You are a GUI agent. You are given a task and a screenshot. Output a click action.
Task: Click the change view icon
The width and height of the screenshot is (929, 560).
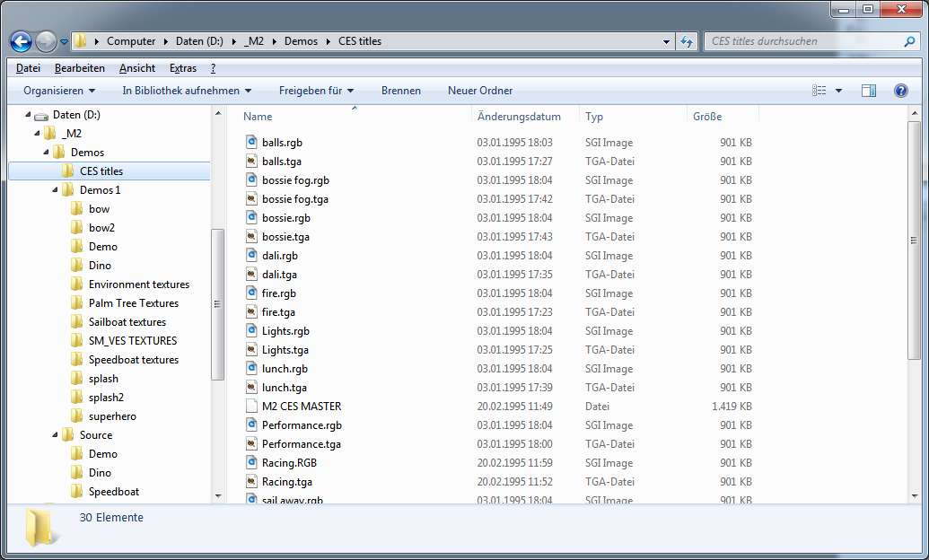(819, 91)
